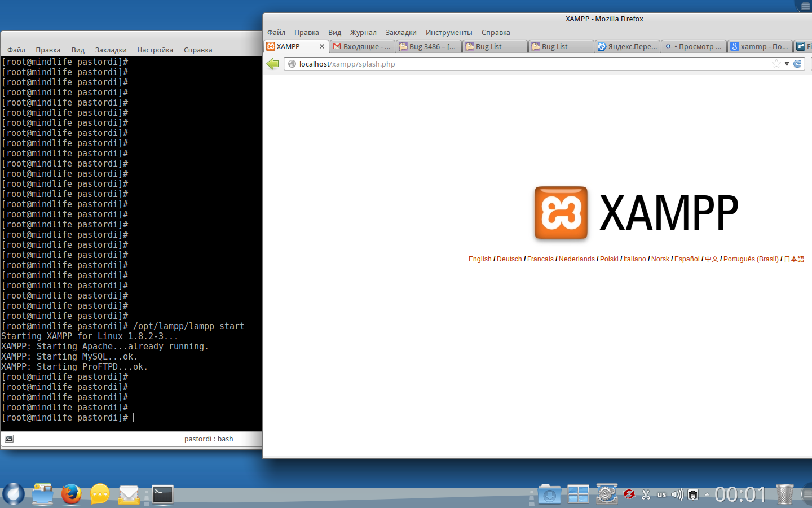Close the XAMPP browser tab
Image resolution: width=812 pixels, height=508 pixels.
click(x=322, y=46)
